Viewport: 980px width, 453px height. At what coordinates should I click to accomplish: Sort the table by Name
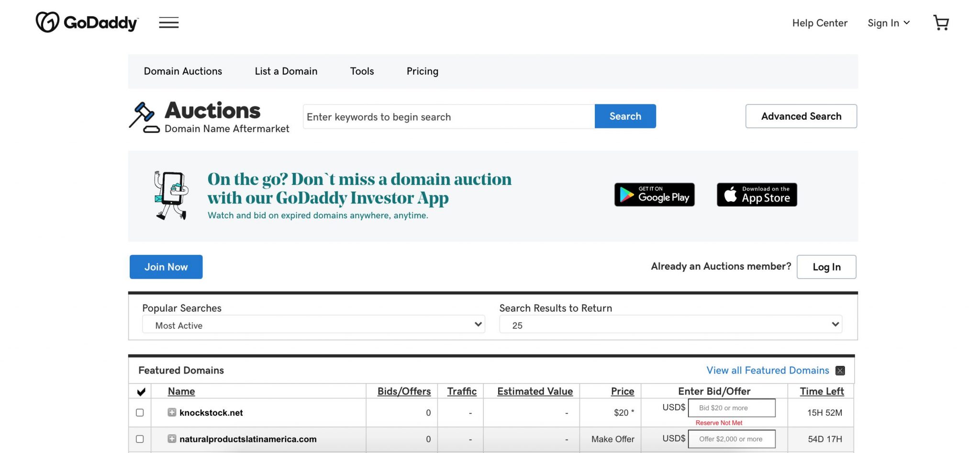(x=181, y=391)
